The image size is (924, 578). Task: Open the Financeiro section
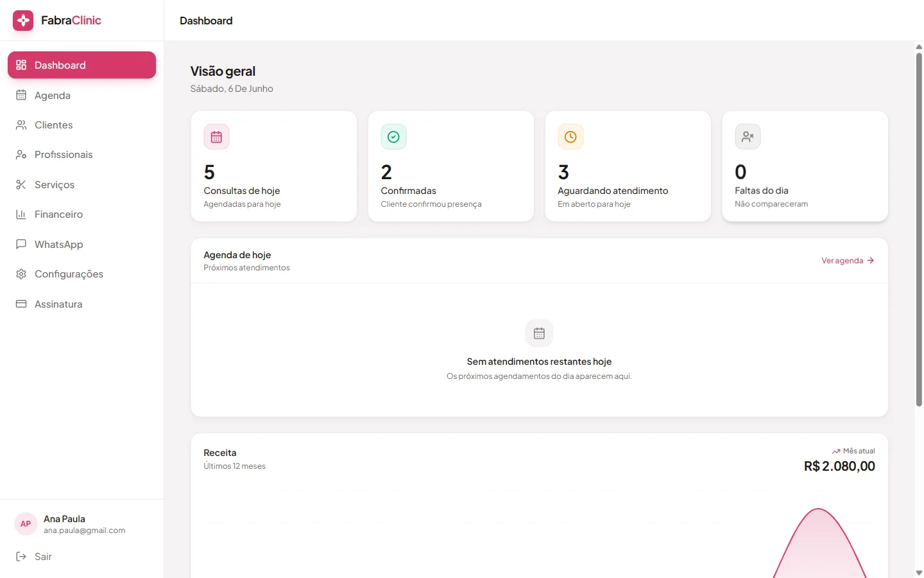(x=81, y=215)
